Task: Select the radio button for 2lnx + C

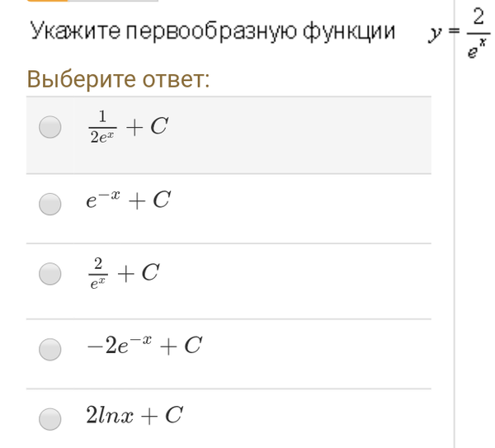Action: 50,418
